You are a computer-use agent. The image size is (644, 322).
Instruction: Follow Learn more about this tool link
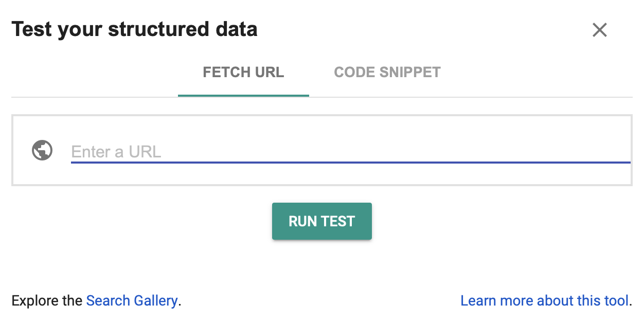(544, 300)
